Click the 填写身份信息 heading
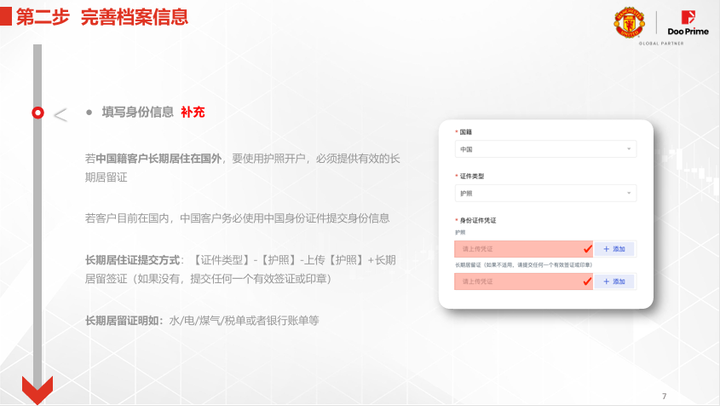This screenshot has height=406, width=720. [138, 112]
